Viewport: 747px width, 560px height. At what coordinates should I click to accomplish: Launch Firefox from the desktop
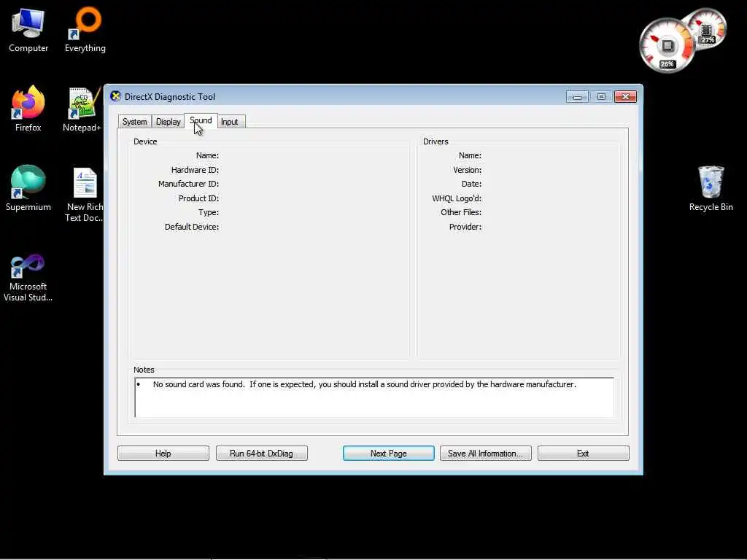[28, 109]
